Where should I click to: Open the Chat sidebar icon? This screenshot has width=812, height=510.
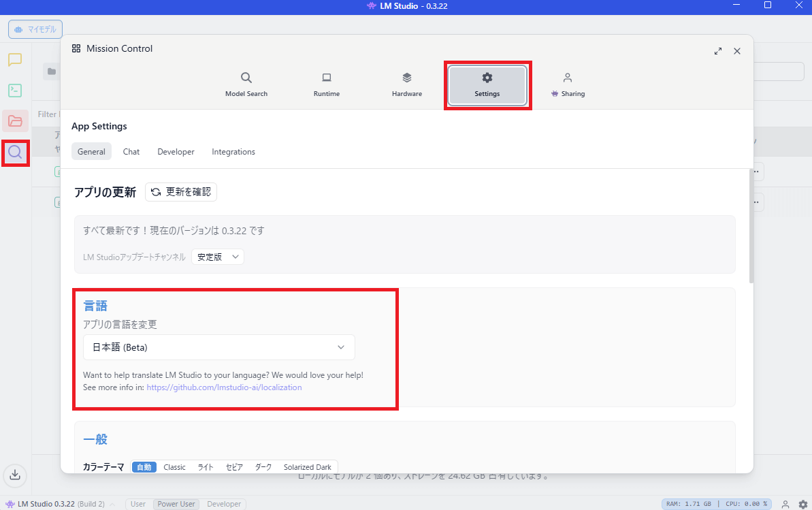coord(15,60)
